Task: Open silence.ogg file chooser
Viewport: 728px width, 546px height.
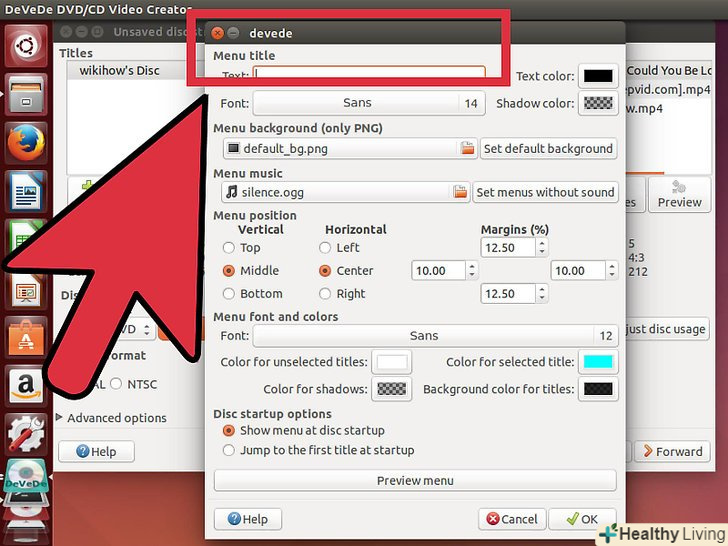Action: pos(345,192)
